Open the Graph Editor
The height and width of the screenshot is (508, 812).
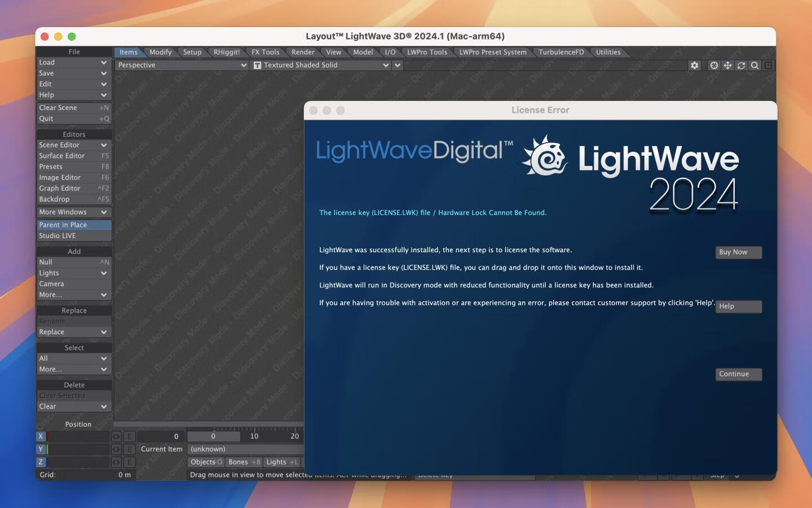(x=74, y=189)
